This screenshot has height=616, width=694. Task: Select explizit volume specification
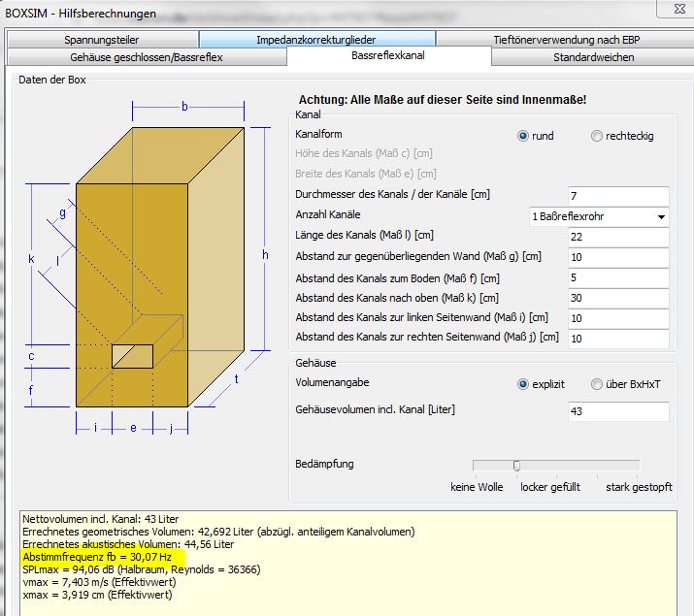[524, 384]
